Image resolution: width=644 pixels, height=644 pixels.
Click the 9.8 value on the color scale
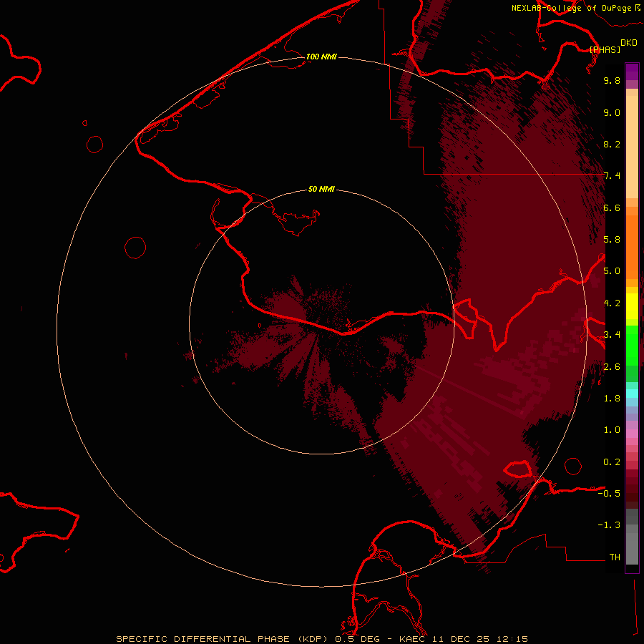pos(612,80)
